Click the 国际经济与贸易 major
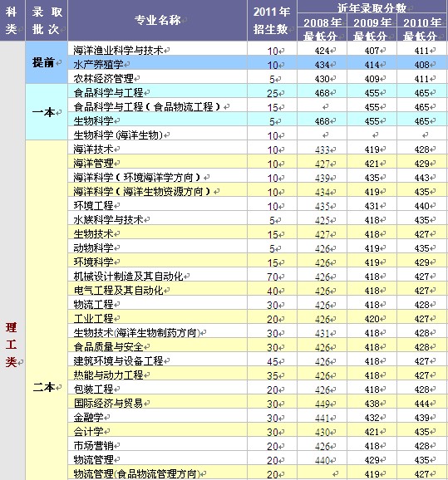This screenshot has height=480, width=448. coord(108,403)
